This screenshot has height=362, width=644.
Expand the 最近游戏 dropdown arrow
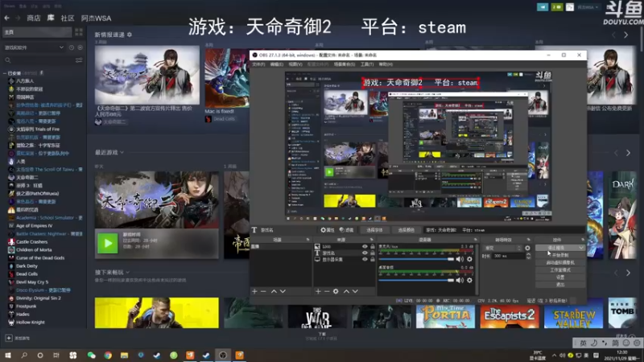122,152
